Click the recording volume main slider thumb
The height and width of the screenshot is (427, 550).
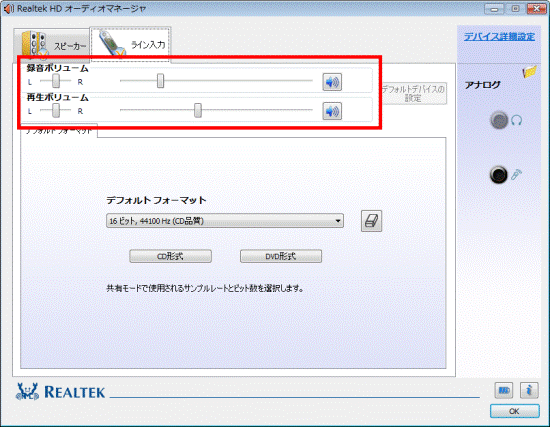click(x=160, y=81)
